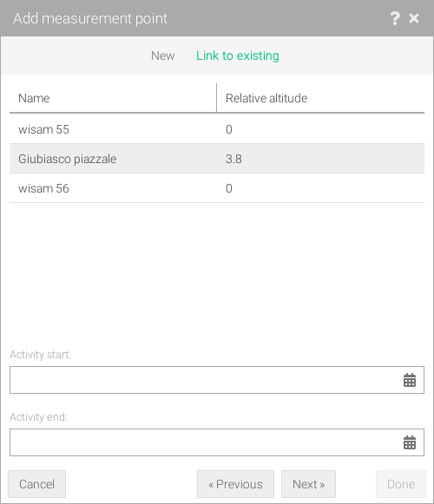Click the Activity end input field
Viewport: 434px width, 504px height.
tap(217, 442)
